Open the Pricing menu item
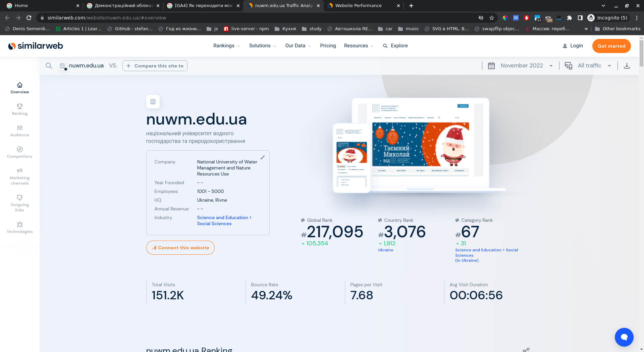Image resolution: width=644 pixels, height=352 pixels. click(x=328, y=46)
